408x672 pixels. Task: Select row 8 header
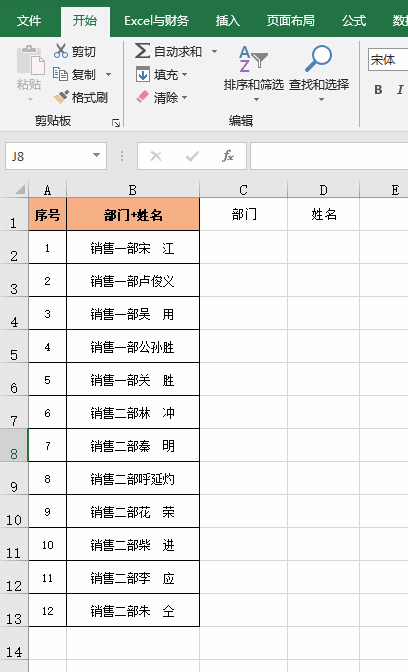[x=14, y=445]
